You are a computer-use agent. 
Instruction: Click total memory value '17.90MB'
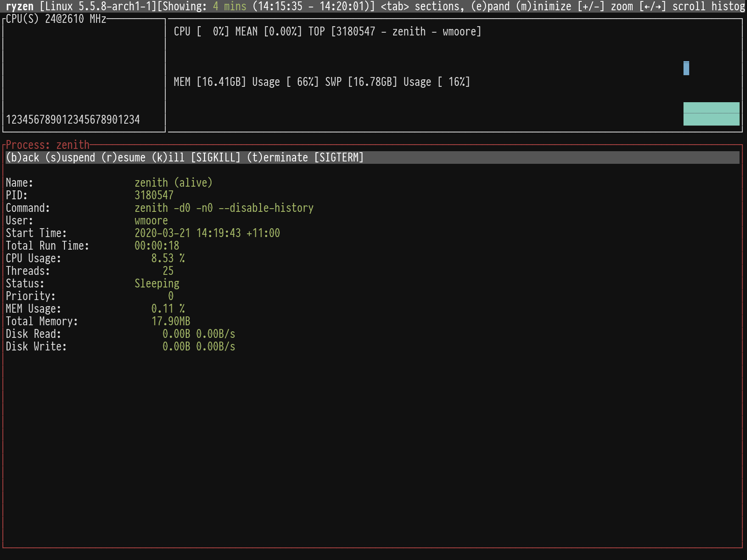tap(171, 322)
